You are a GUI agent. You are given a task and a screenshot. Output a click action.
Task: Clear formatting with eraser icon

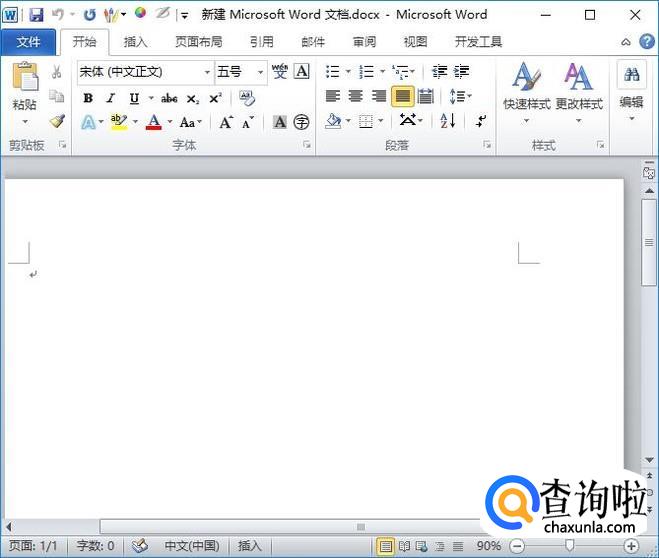[247, 98]
